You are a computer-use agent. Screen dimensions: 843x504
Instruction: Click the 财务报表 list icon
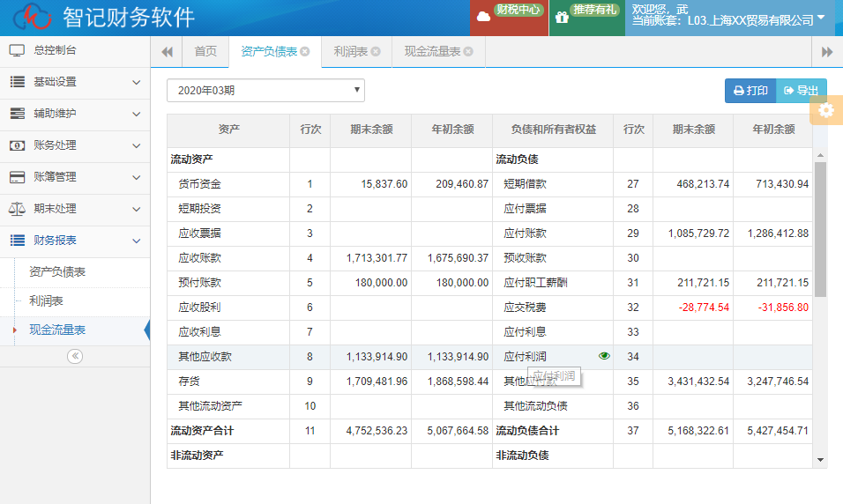(18, 241)
